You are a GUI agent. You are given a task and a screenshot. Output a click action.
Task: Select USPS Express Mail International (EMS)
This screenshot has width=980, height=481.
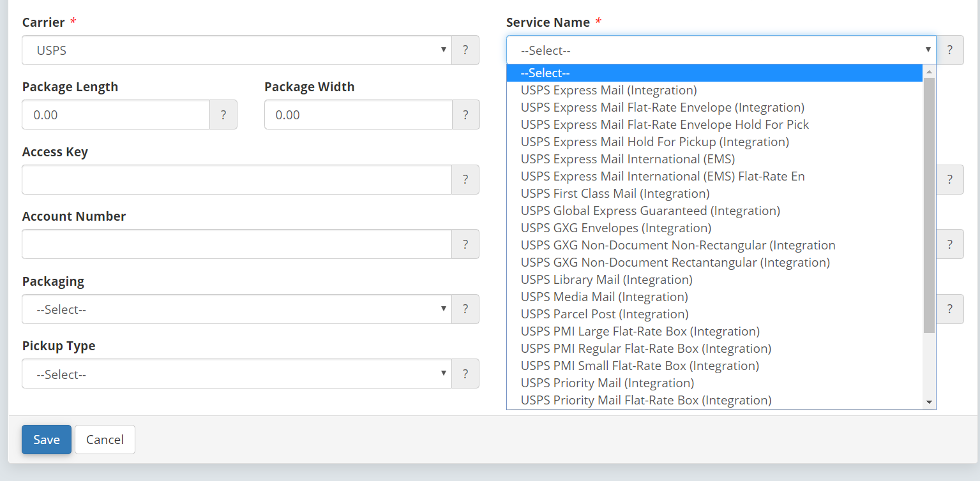[715, 159]
